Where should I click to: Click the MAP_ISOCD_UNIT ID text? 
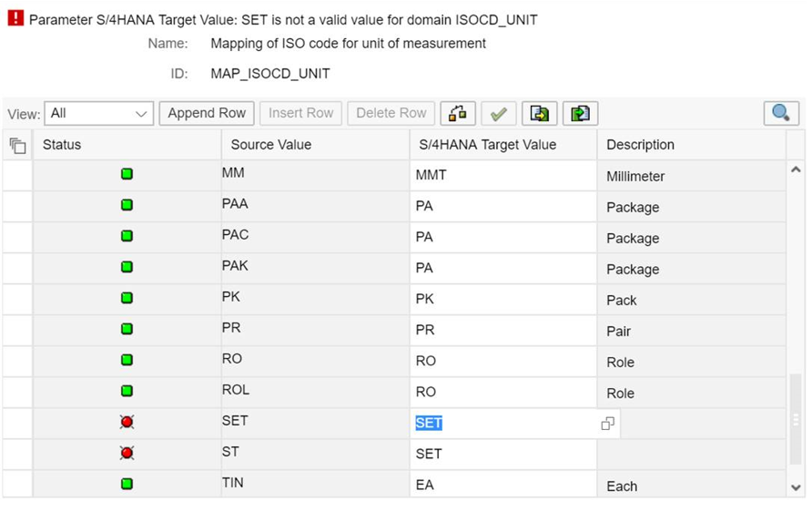click(269, 74)
